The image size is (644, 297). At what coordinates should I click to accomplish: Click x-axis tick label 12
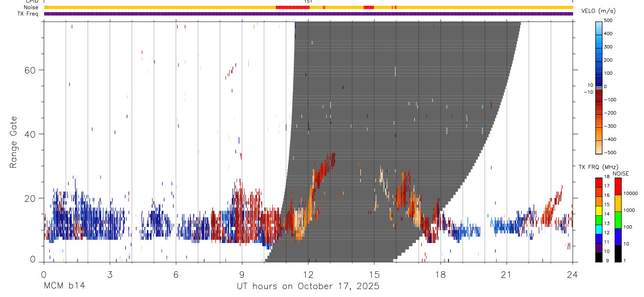coord(308,274)
